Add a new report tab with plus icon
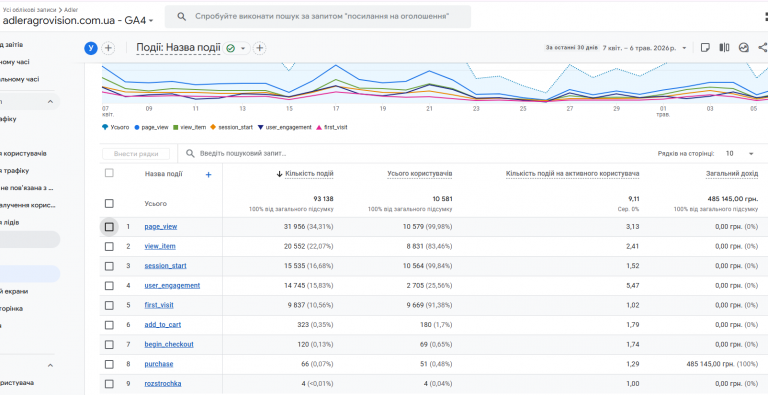The image size is (768, 395). (x=260, y=48)
